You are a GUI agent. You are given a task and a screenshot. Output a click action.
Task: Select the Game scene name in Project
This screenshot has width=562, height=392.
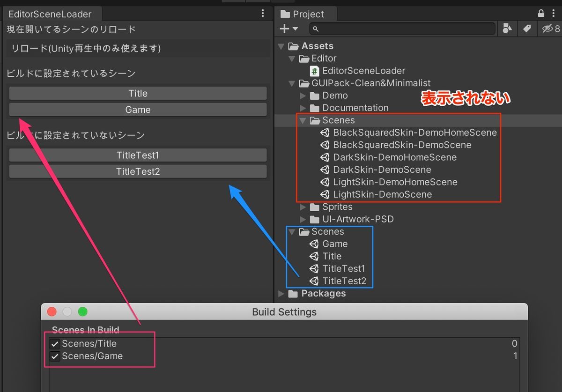point(335,244)
